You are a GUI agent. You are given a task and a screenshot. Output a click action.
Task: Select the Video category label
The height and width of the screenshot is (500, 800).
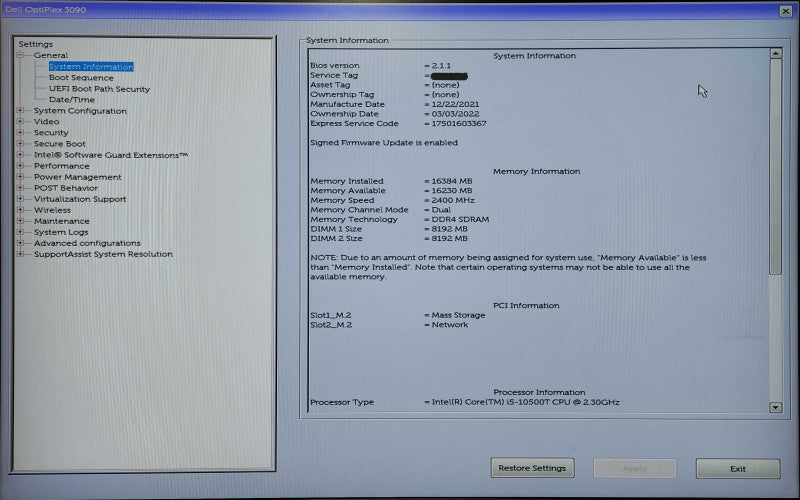point(46,121)
